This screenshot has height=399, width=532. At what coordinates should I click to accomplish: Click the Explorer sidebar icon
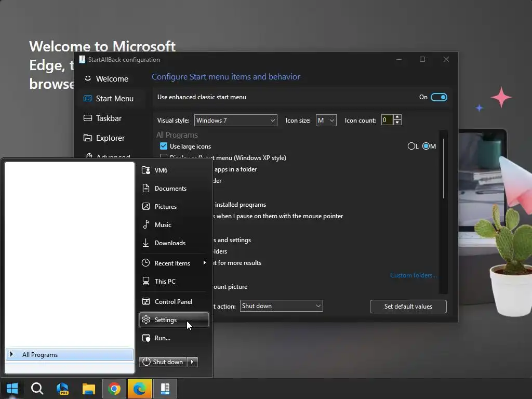click(88, 138)
